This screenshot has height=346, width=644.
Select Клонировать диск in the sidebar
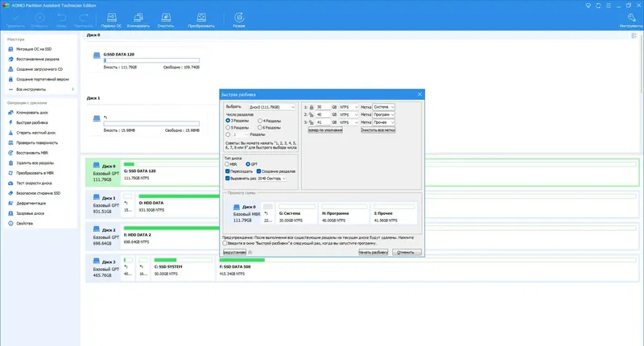click(32, 113)
